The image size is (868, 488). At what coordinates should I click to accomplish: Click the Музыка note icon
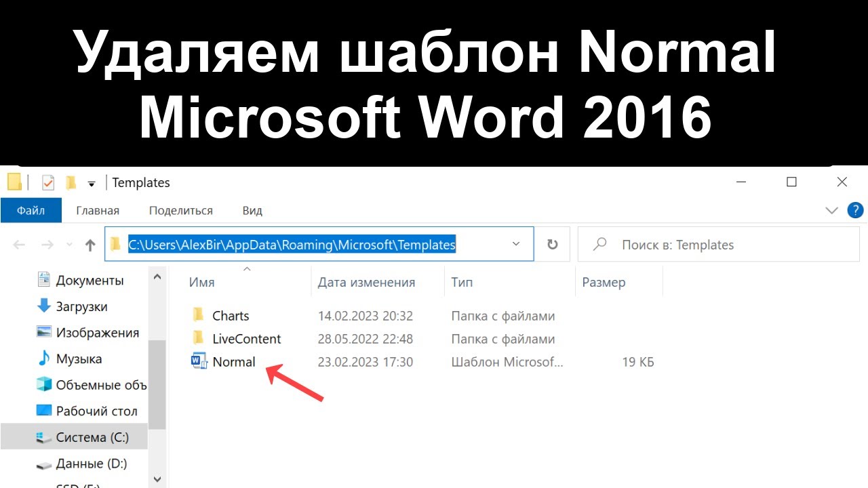(44, 358)
